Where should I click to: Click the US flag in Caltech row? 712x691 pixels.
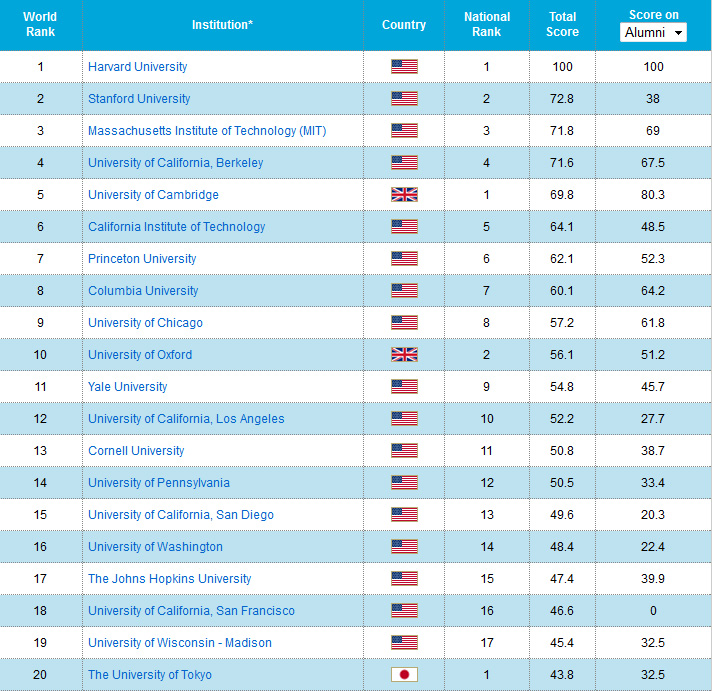coord(404,227)
